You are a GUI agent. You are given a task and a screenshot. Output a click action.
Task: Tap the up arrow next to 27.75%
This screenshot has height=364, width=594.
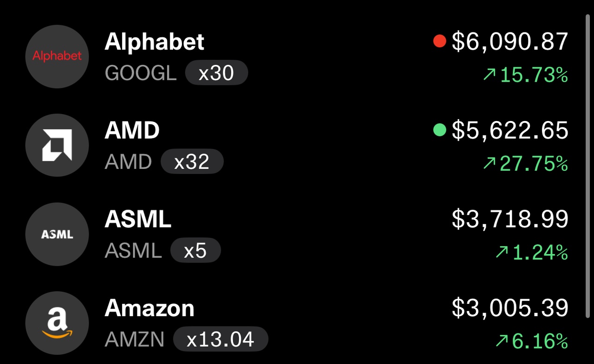pos(490,163)
